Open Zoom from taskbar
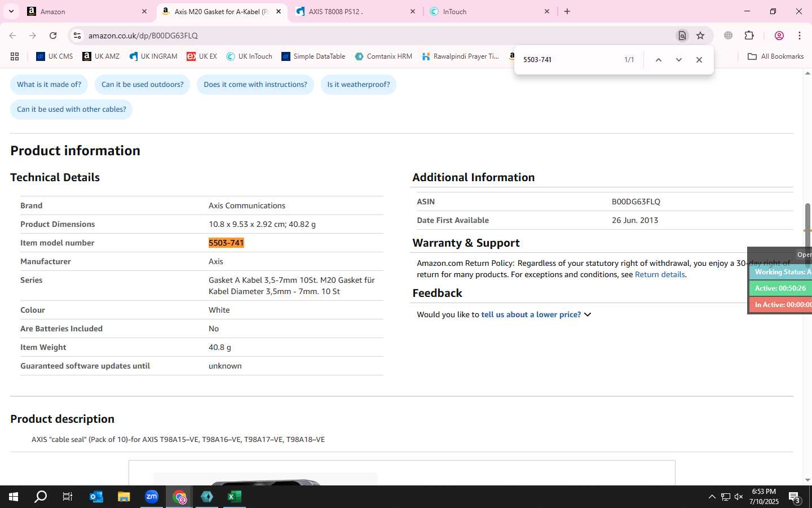Viewport: 812px width, 508px height. pyautogui.click(x=152, y=497)
